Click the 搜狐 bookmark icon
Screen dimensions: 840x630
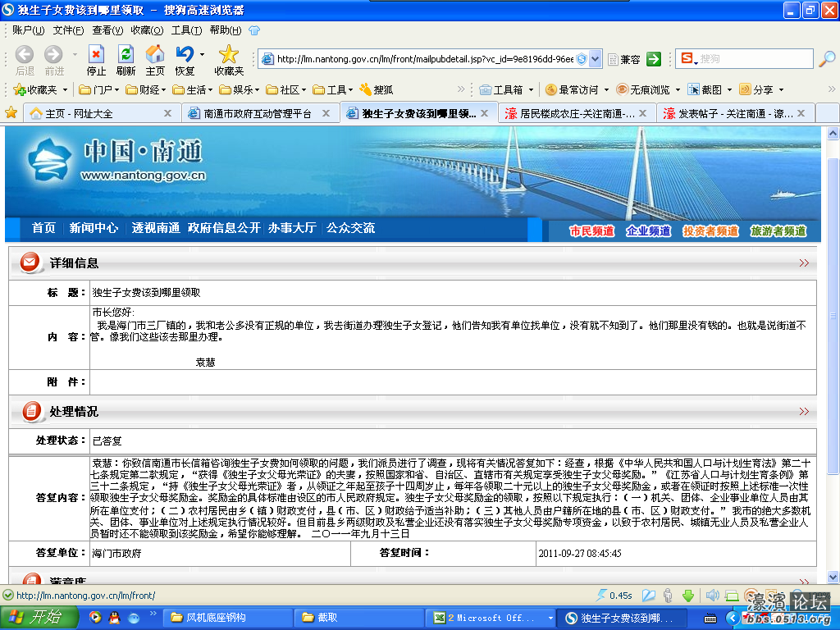(365, 89)
